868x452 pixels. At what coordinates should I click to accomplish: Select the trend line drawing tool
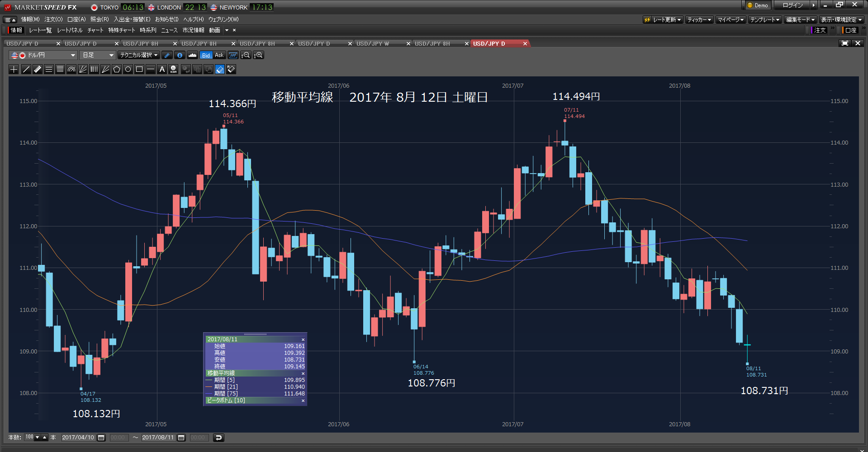click(x=26, y=69)
